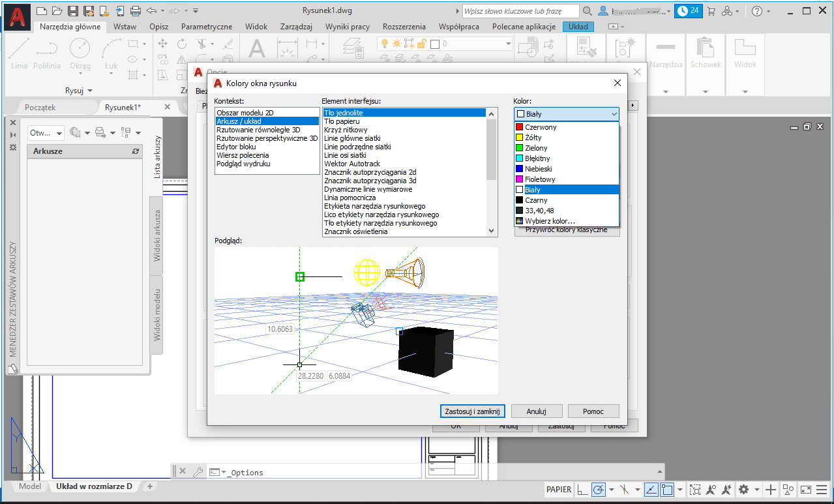Toggle selection cycling dashed-box icon

pos(695,489)
